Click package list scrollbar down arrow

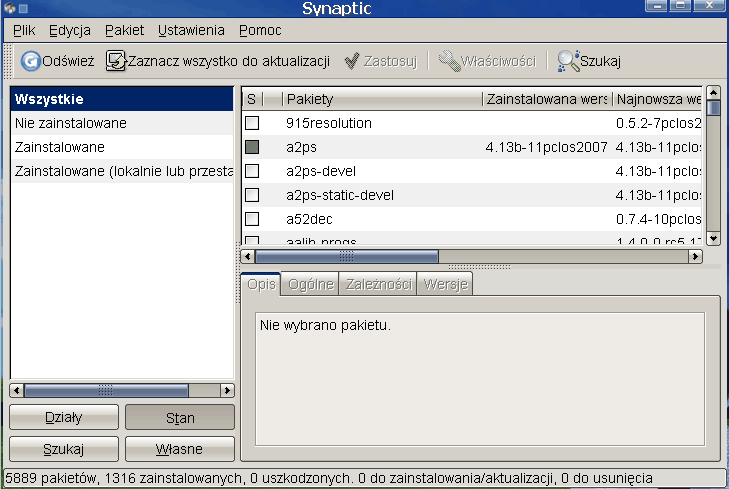click(x=714, y=238)
